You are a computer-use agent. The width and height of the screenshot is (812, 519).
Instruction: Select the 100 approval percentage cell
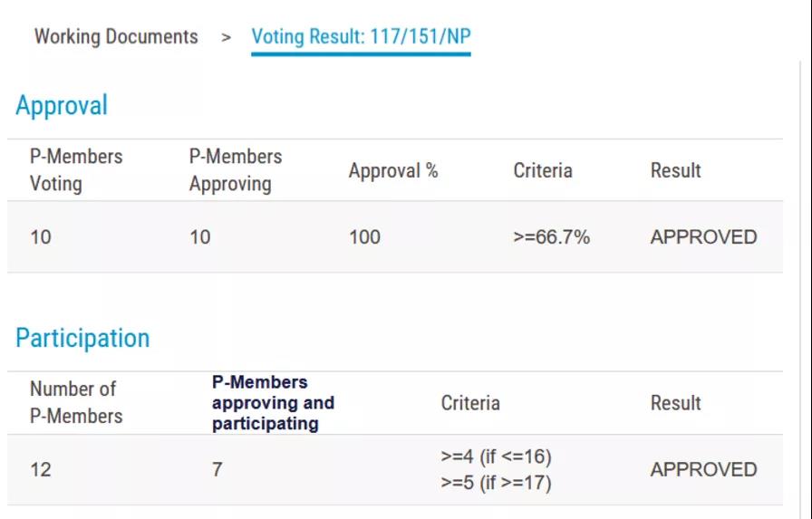[x=364, y=237]
